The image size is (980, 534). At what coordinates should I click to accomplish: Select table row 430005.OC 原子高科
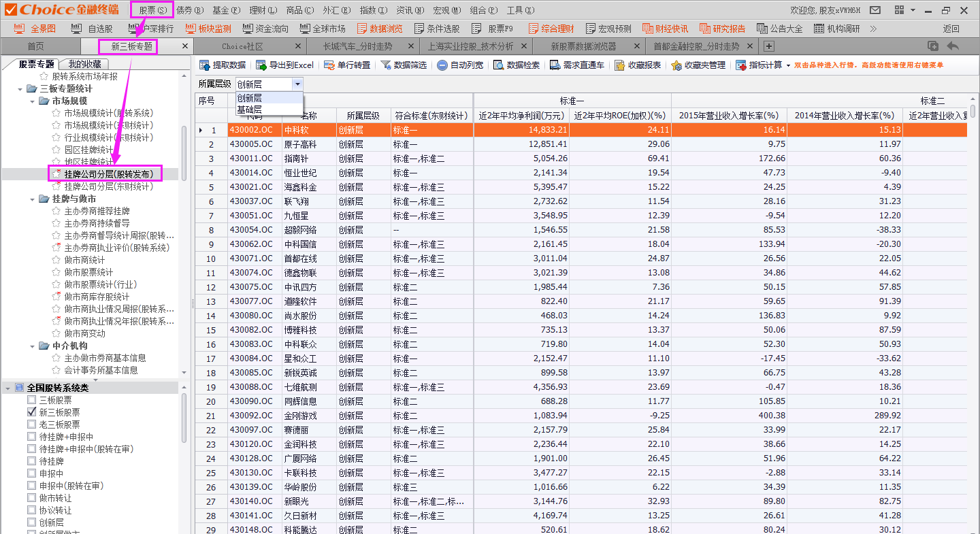point(581,144)
